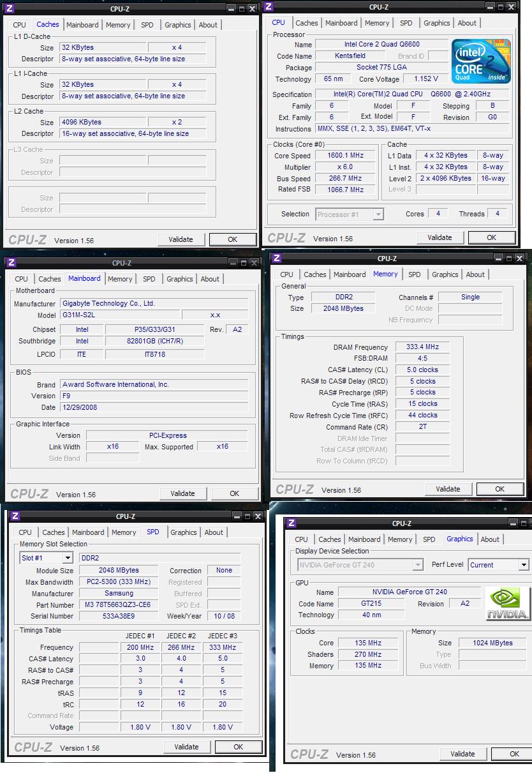
Task: Click the southbridge 82801GB (ICH7/R) field
Action: point(154,341)
